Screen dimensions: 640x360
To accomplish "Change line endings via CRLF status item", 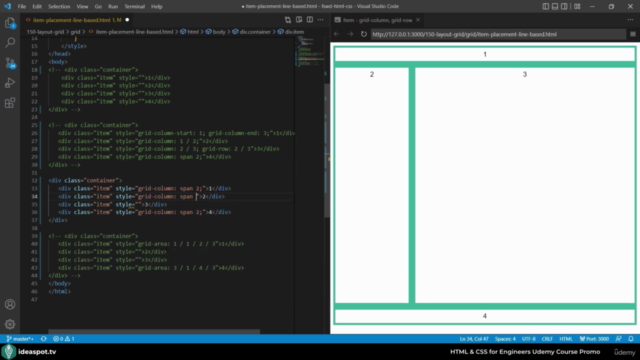I will 547,339.
